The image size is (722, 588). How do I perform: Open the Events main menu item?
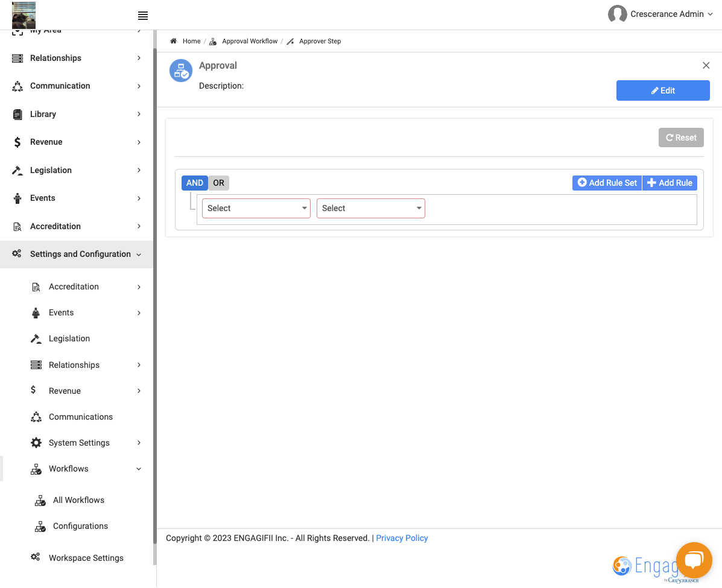(77, 198)
